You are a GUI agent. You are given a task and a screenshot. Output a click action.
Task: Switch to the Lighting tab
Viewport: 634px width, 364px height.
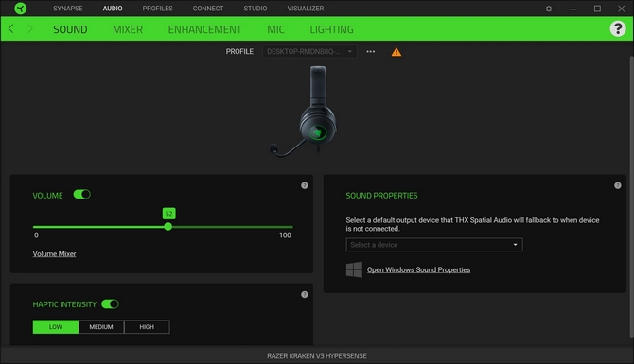[x=331, y=29]
